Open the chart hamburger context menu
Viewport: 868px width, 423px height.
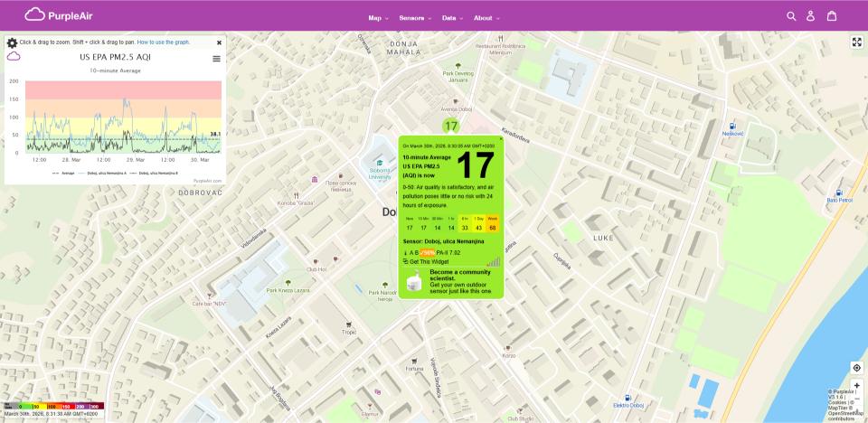216,59
